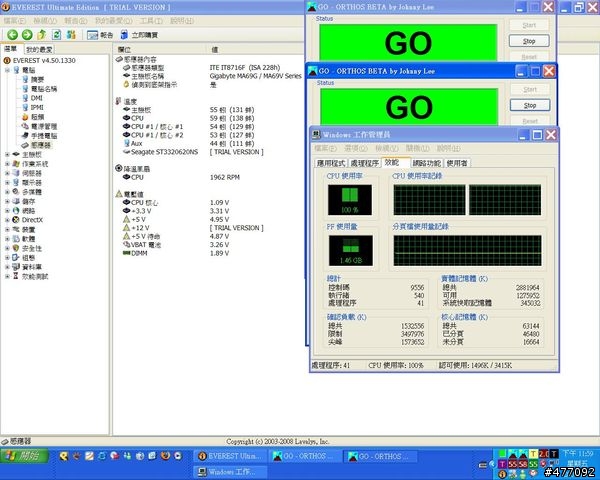Click the Refresh icon in EVEREST toolbar
Image resolution: width=600 pixels, height=480 pixels.
(56, 35)
